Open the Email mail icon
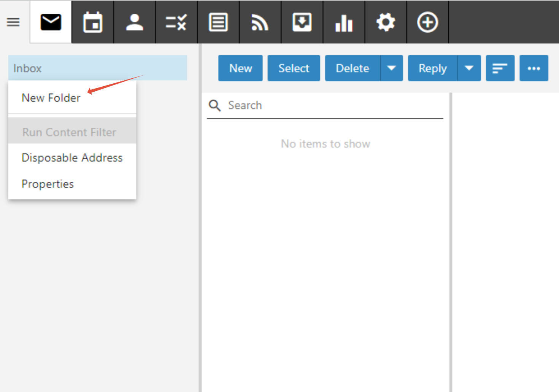The height and width of the screenshot is (392, 559). coord(51,22)
